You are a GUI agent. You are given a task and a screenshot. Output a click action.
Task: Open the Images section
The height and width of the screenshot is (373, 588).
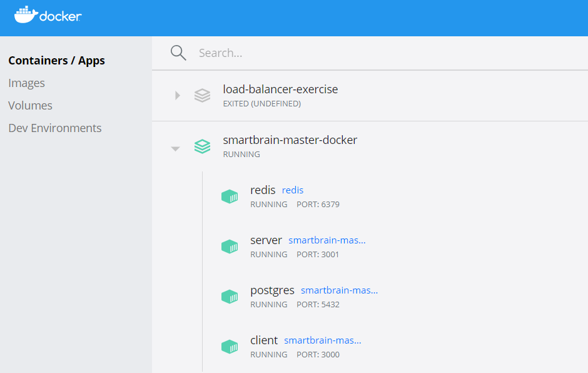(x=27, y=83)
